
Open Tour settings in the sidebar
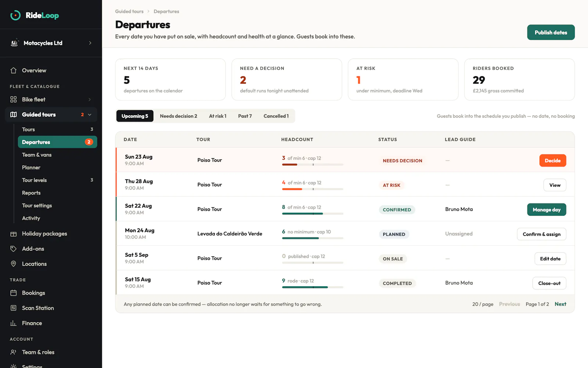pyautogui.click(x=57, y=206)
